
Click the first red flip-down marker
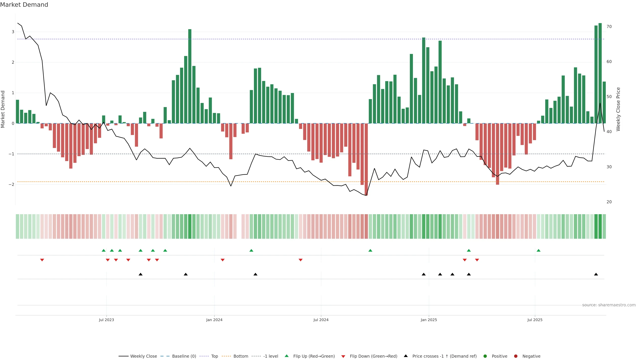pos(42,260)
